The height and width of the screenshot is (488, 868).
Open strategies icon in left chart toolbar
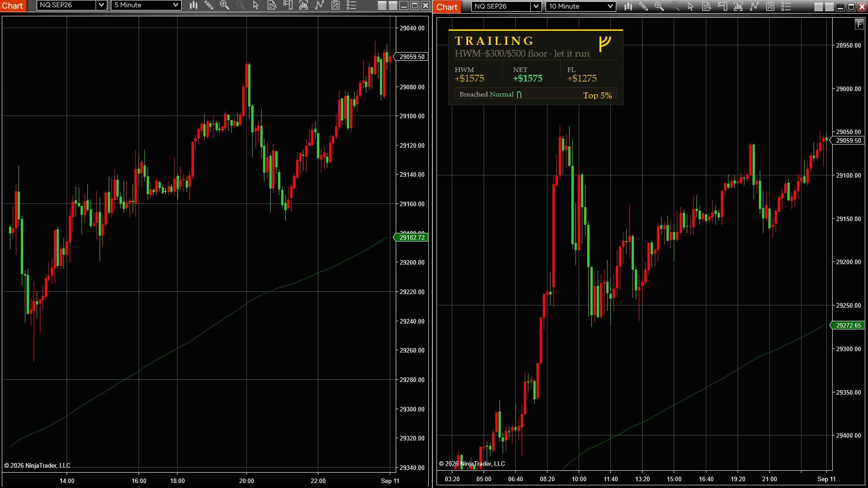pos(320,5)
